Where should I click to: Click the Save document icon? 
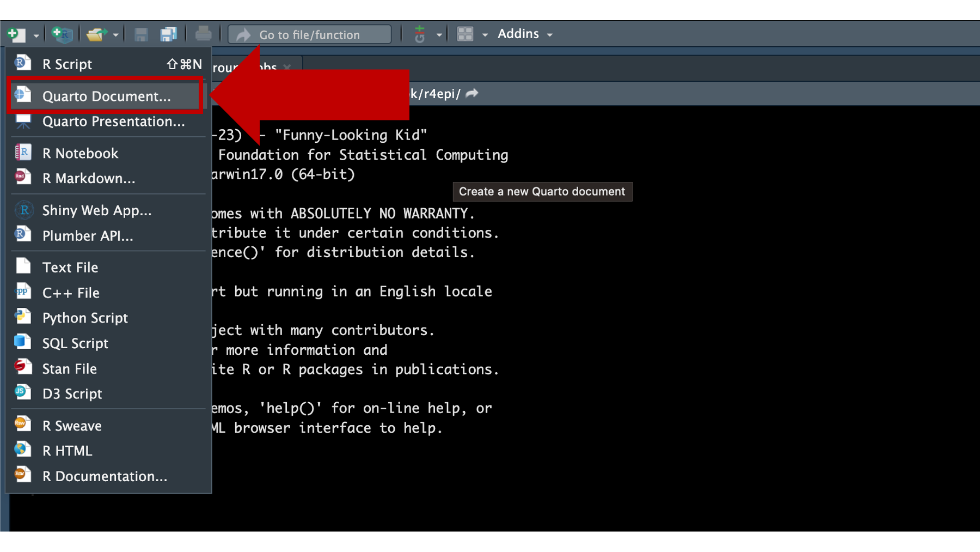(x=141, y=34)
